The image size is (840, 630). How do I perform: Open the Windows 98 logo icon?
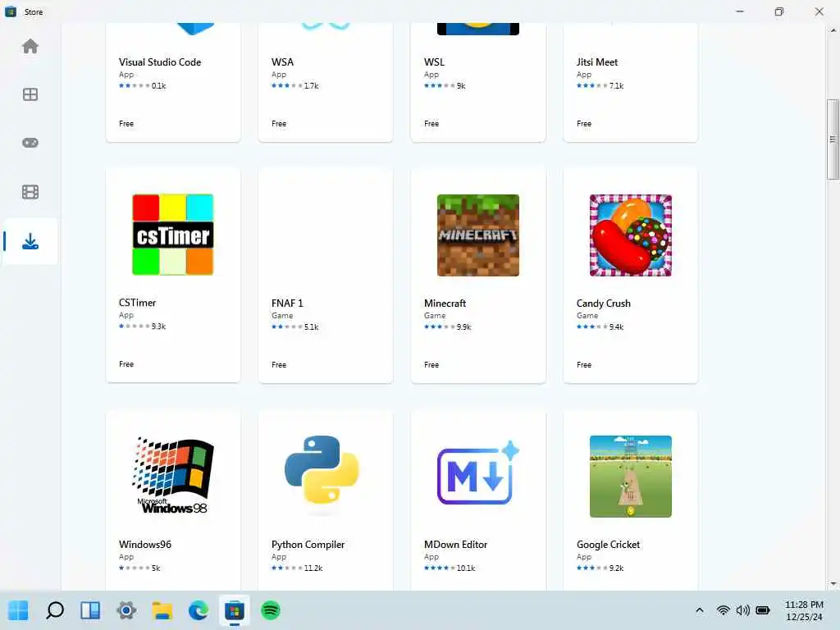173,476
